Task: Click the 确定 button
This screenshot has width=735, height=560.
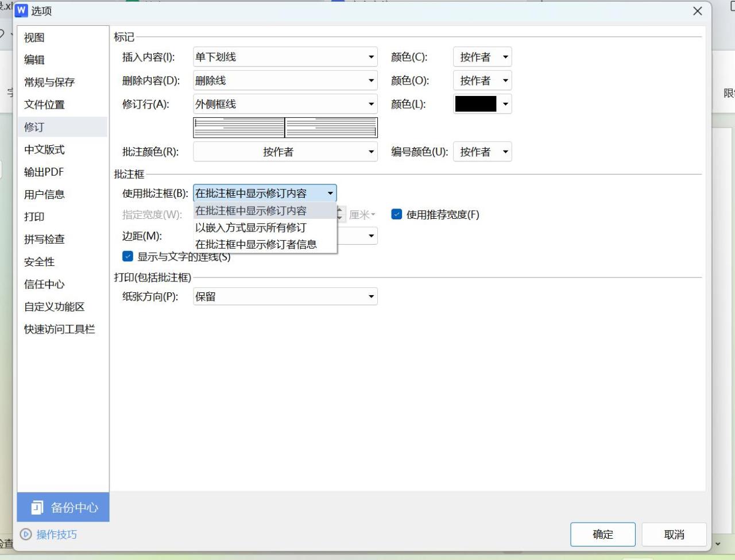Action: coord(602,534)
